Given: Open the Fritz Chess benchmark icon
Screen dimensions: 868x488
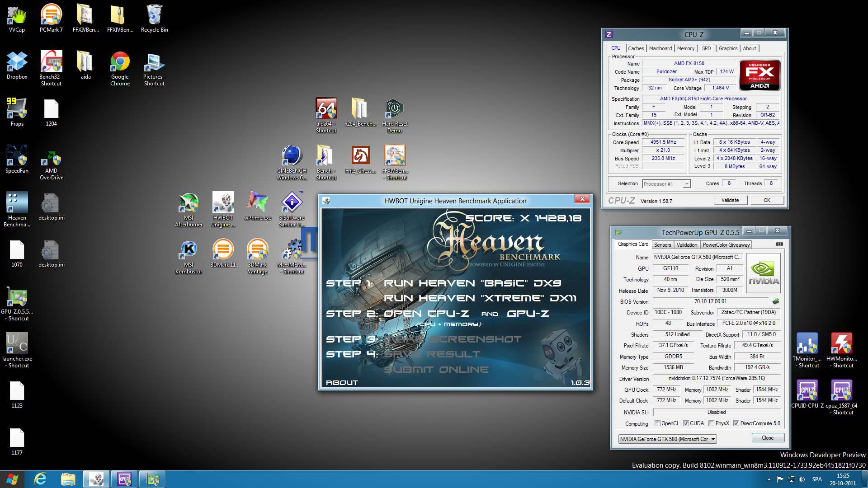Looking at the screenshot, I should point(360,159).
